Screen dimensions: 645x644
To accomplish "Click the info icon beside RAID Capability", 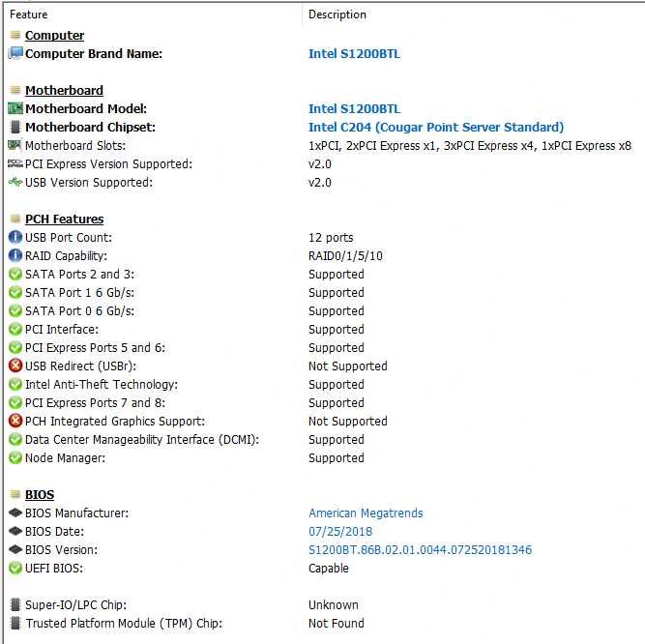I will point(15,255).
